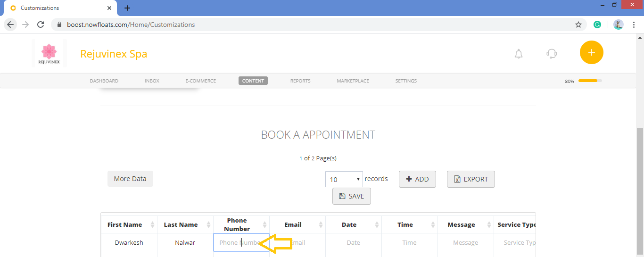Open a new browser tab
Viewport: 644px width, 257px height.
127,8
